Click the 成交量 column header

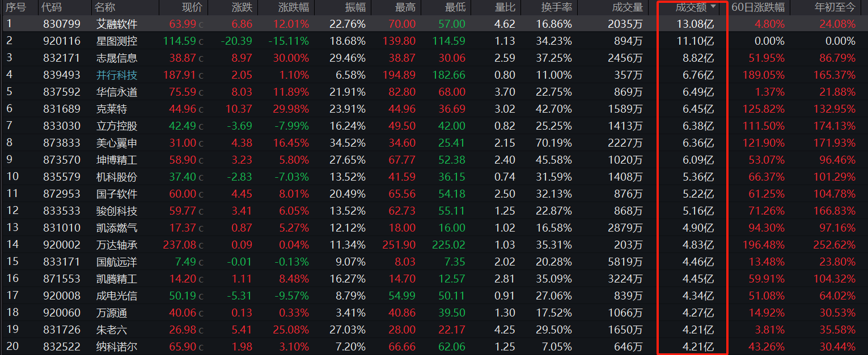[x=627, y=7]
